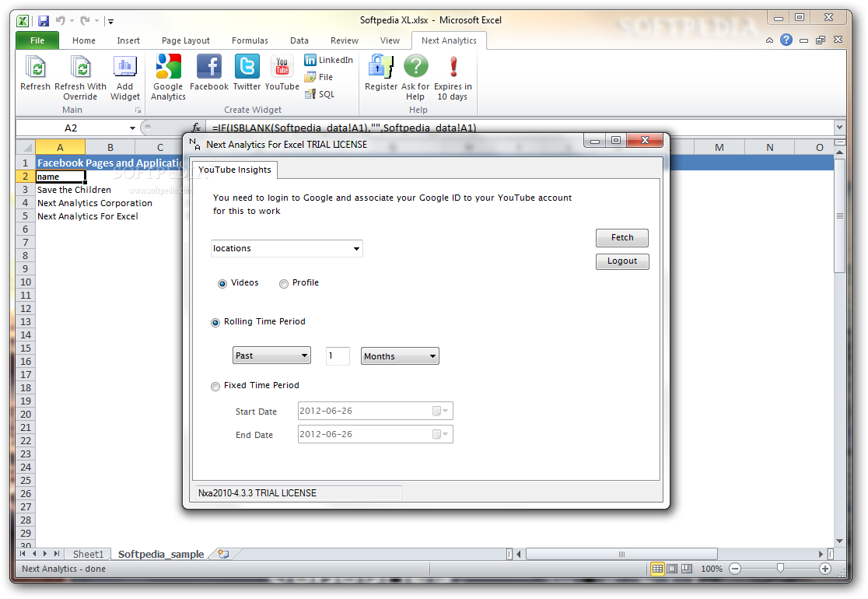Click the Insert Worksheet tab icon
Image resolution: width=868 pixels, height=599 pixels.
224,554
